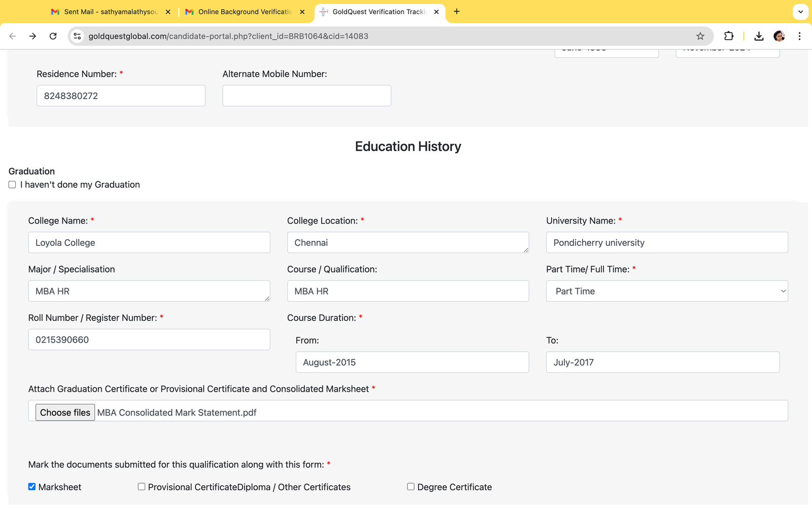Expand the tab search chevron

[x=800, y=12]
